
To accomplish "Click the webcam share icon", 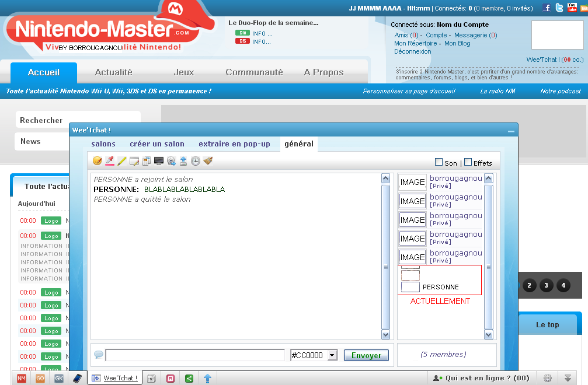I will click(171, 161).
